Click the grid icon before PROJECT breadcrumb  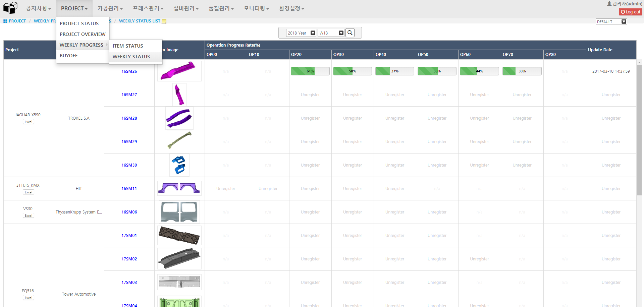coord(5,21)
